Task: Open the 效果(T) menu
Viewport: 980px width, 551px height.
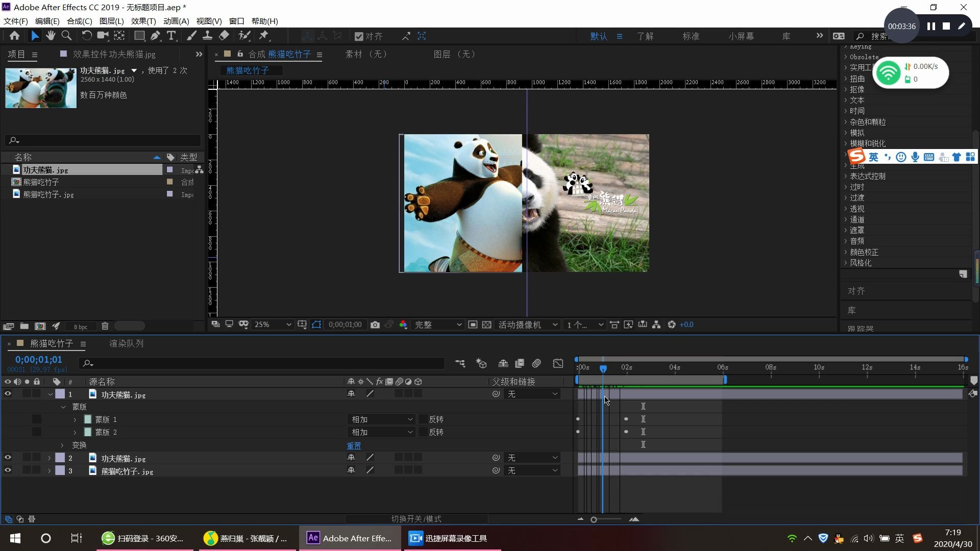Action: coord(143,21)
